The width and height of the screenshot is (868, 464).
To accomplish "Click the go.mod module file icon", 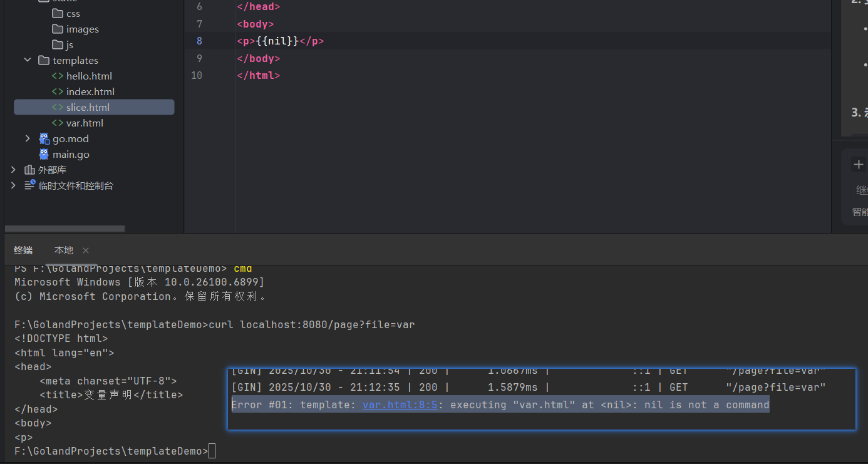I will tap(44, 138).
